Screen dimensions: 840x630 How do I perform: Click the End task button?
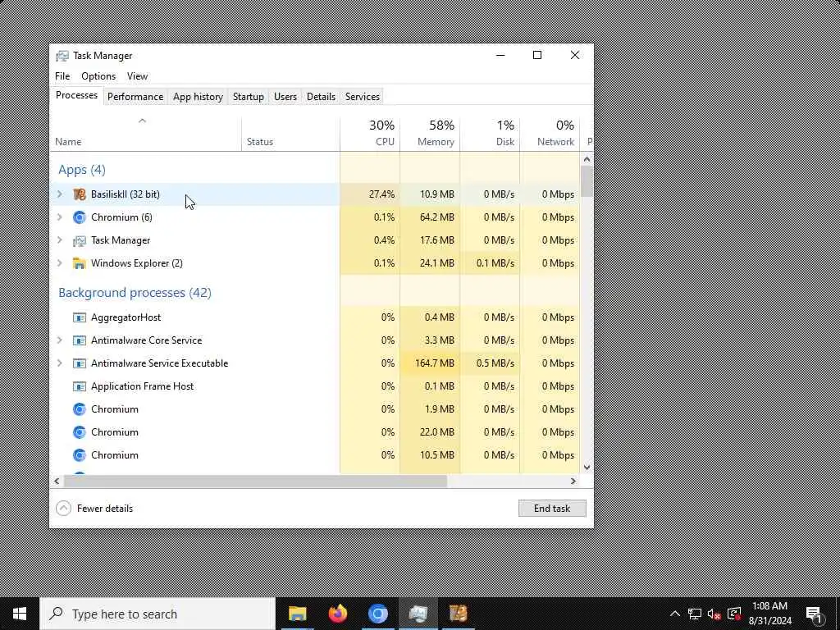pyautogui.click(x=552, y=509)
